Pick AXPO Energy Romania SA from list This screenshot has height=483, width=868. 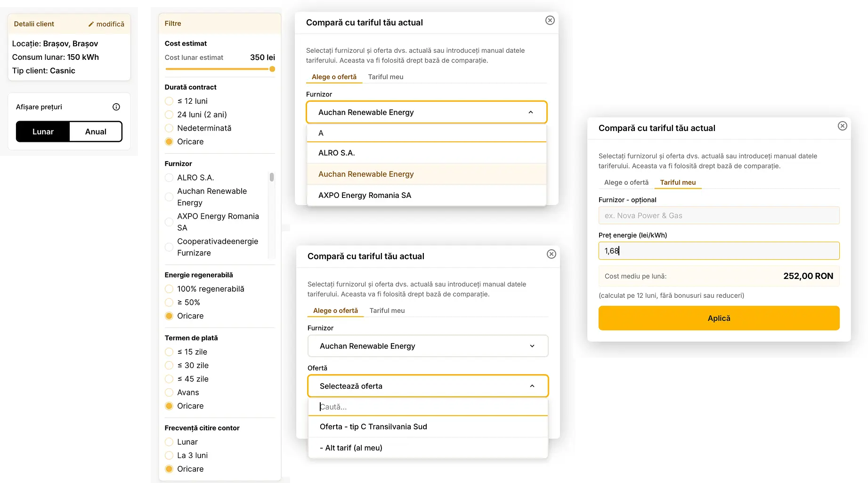point(365,195)
